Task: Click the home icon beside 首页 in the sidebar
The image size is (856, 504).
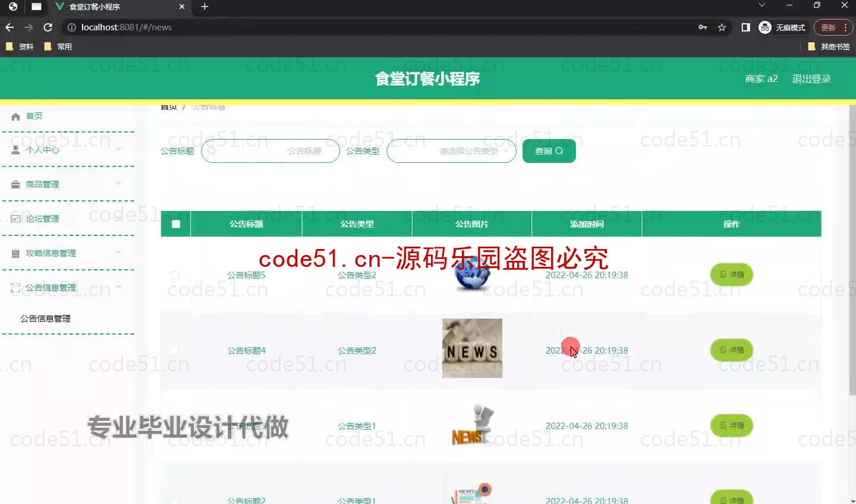Action: (x=15, y=116)
